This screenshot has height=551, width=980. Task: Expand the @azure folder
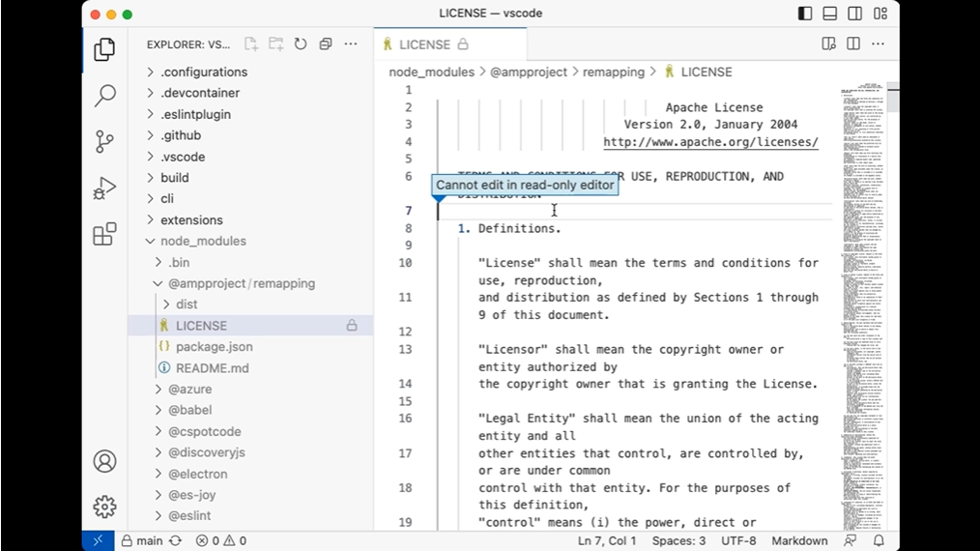[250, 389]
